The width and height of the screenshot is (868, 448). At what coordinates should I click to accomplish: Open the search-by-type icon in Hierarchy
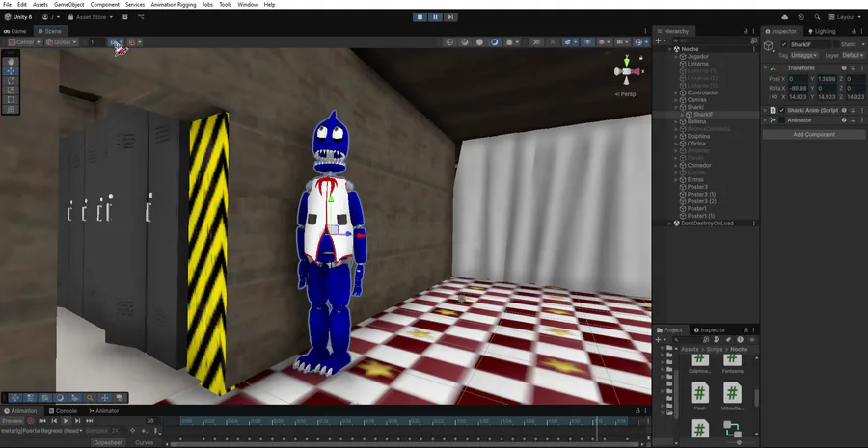[754, 40]
